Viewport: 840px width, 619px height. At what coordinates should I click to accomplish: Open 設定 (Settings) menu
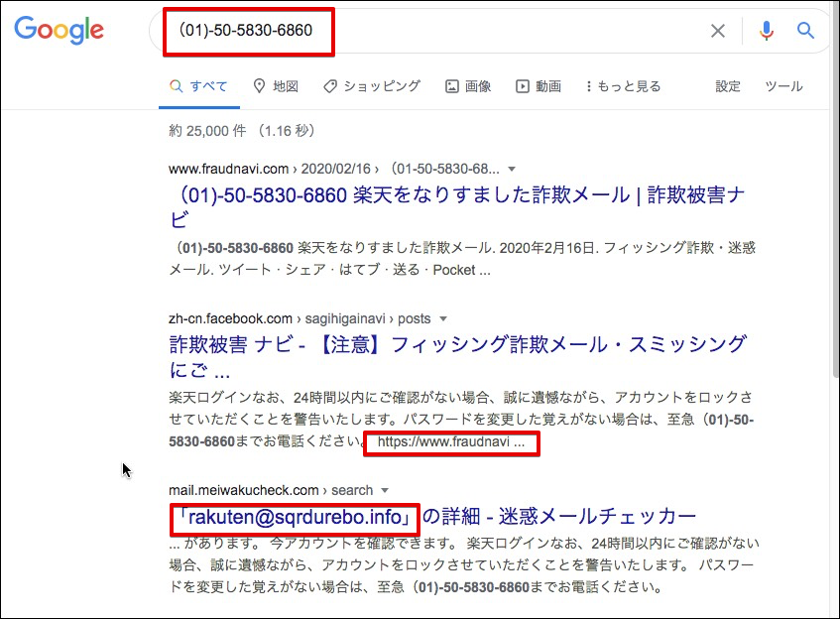pos(728,86)
